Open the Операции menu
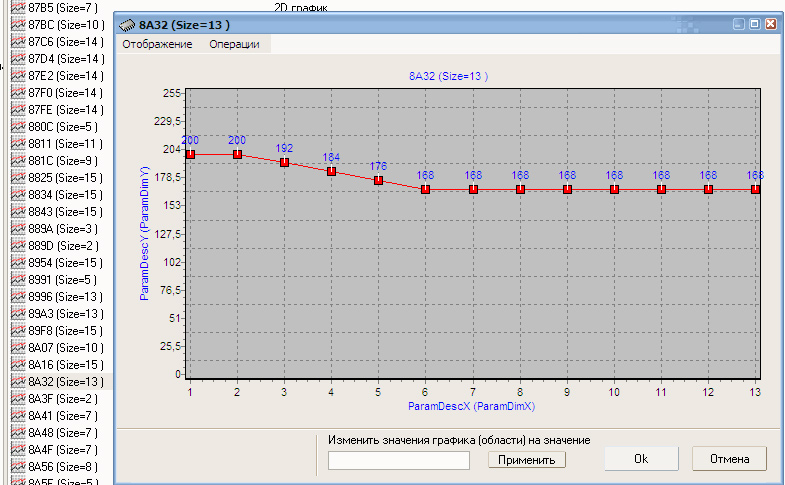 pyautogui.click(x=234, y=44)
